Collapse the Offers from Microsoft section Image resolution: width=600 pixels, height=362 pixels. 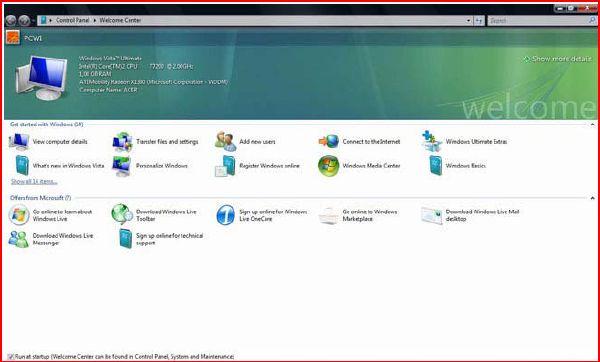point(592,198)
